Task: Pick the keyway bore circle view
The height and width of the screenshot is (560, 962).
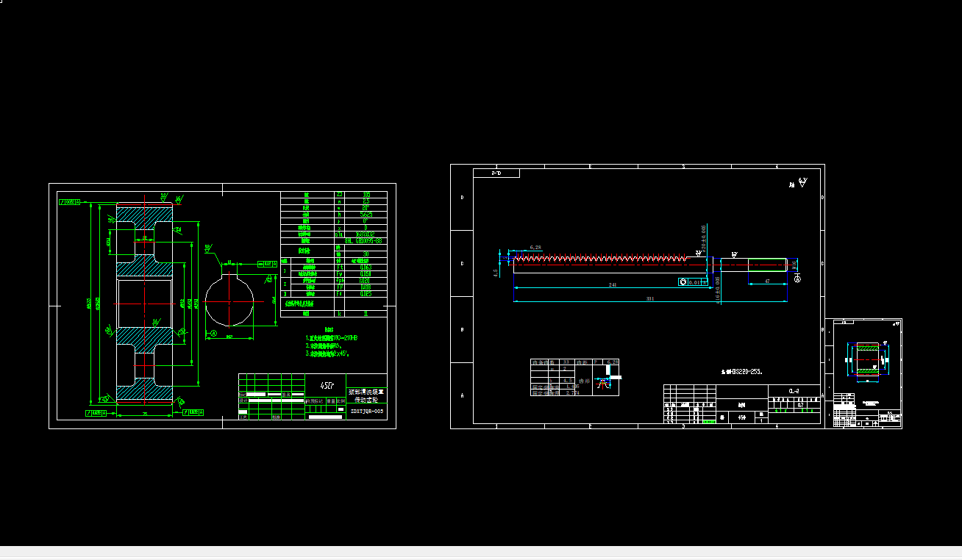Action: (x=230, y=301)
